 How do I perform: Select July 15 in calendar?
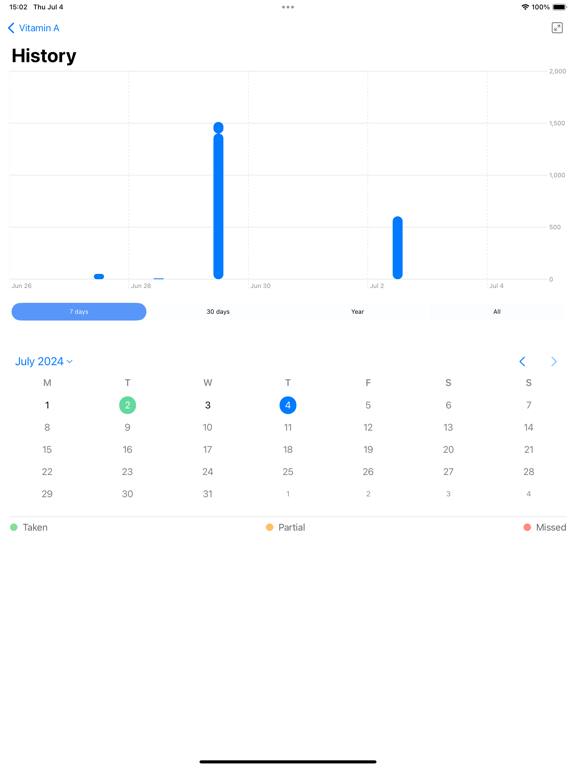pos(47,449)
